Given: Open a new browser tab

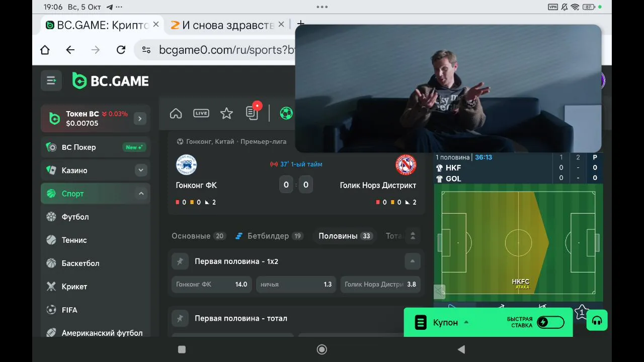Looking at the screenshot, I should click(x=300, y=23).
